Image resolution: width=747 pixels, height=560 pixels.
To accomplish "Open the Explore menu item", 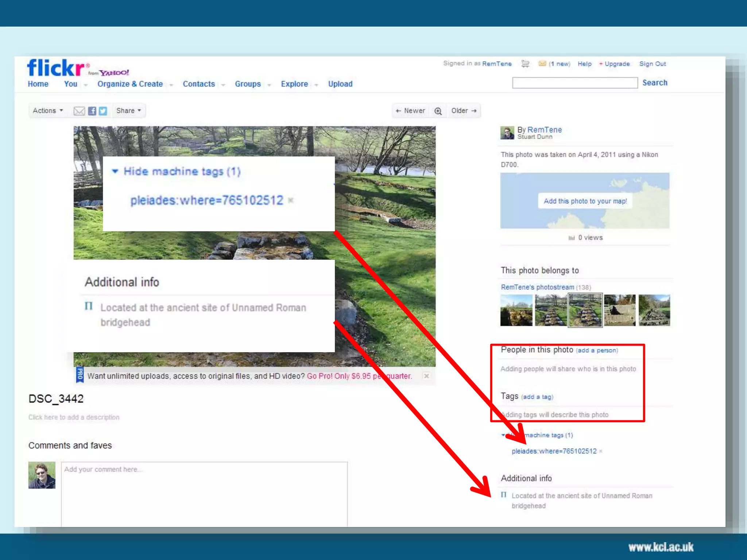I will tap(294, 84).
